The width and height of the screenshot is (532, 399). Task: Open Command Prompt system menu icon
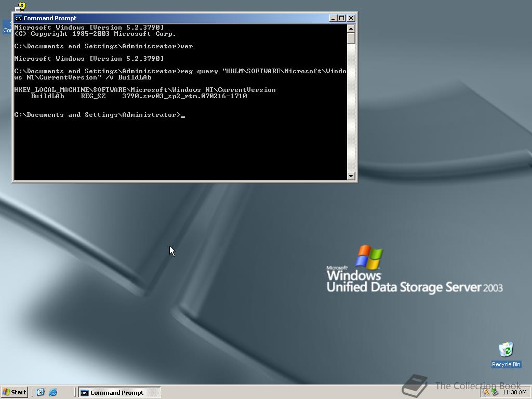[x=18, y=18]
